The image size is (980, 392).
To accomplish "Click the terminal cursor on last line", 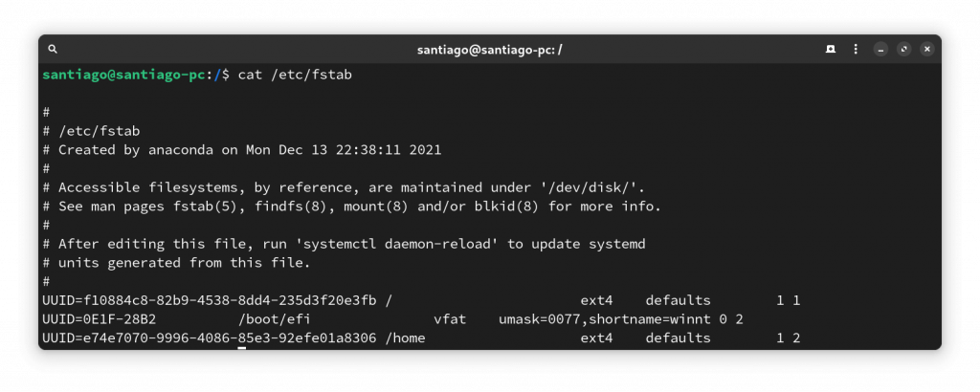I will pos(242,348).
